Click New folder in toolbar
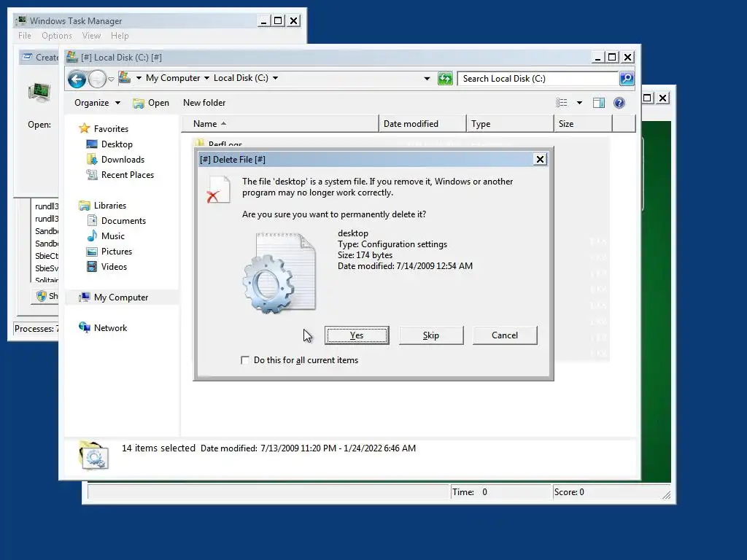The width and height of the screenshot is (747, 560). point(204,103)
